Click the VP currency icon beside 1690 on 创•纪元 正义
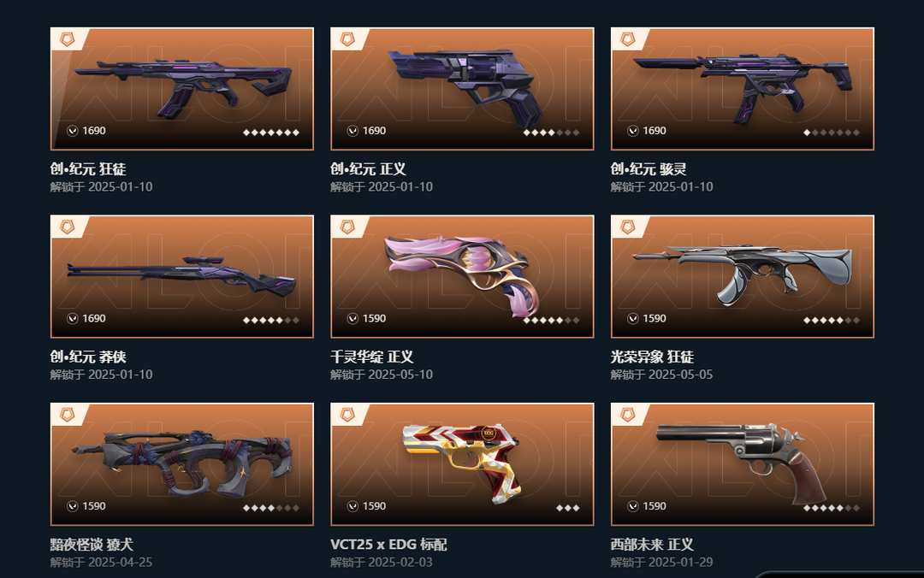The width and height of the screenshot is (924, 578). point(352,131)
